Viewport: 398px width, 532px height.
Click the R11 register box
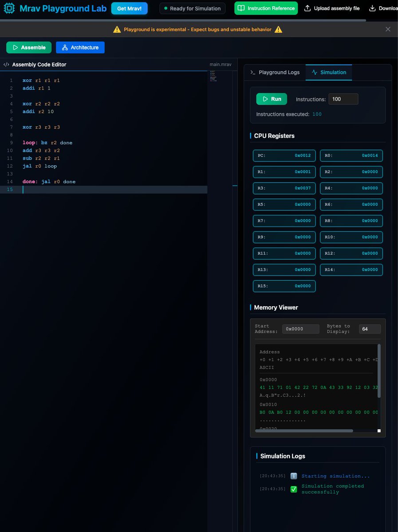(x=284, y=254)
